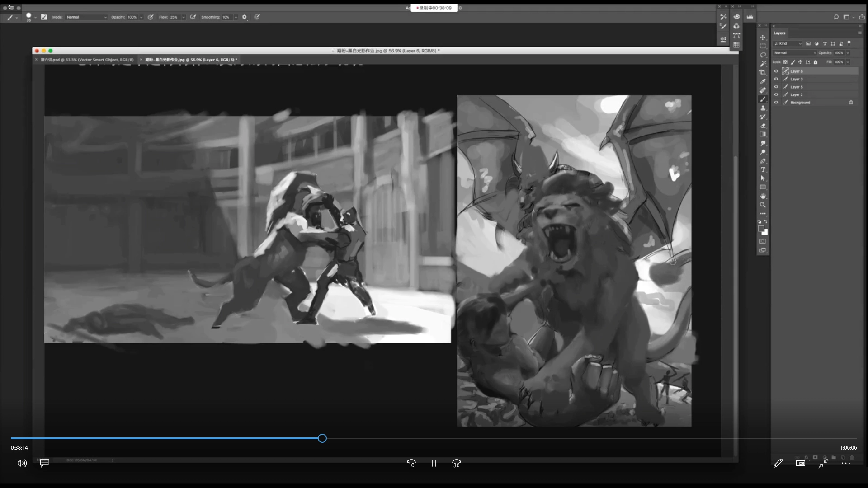Screen dimensions: 868x488
Task: Open smoothing options gear icon
Action: [x=245, y=17]
